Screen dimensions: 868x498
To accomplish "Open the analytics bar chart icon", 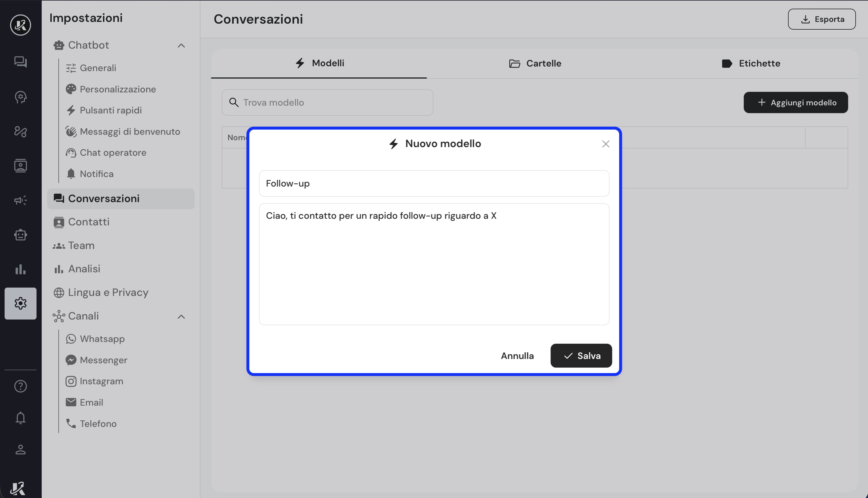I will pos(20,269).
